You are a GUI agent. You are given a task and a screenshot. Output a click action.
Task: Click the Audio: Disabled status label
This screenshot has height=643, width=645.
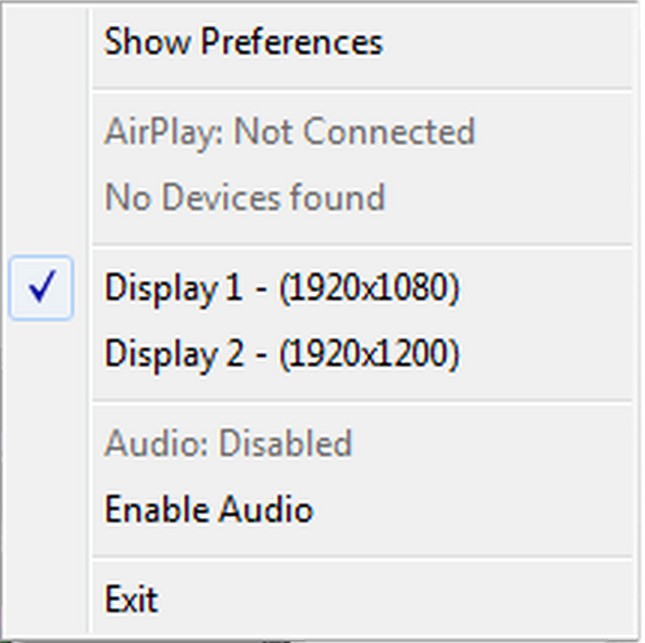coord(228,443)
